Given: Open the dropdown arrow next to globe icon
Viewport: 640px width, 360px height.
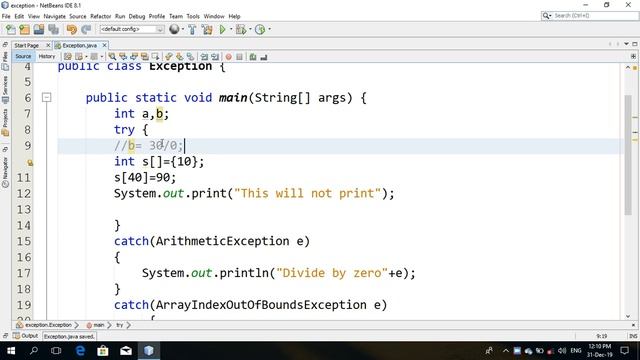Looking at the screenshot, I should tap(182, 29).
